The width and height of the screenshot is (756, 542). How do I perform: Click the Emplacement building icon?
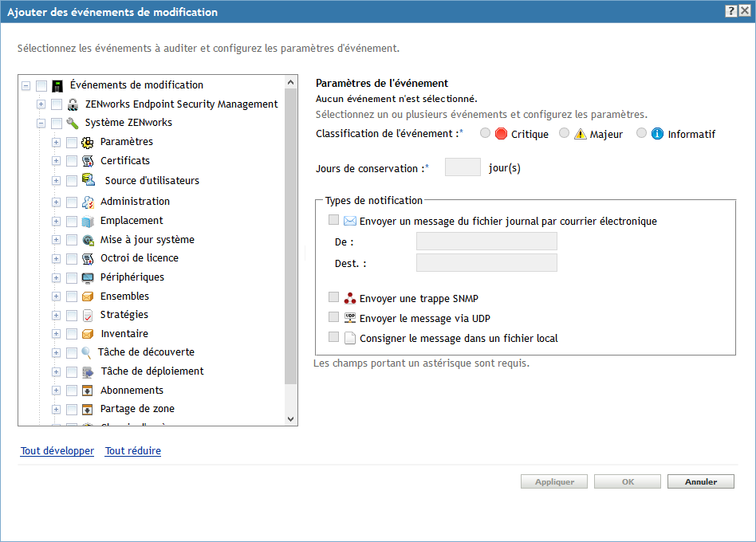click(88, 221)
